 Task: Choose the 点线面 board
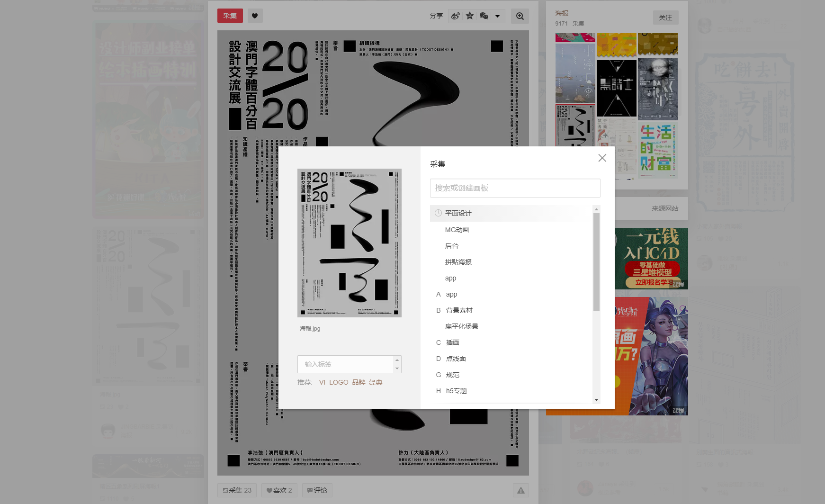[x=511, y=359]
